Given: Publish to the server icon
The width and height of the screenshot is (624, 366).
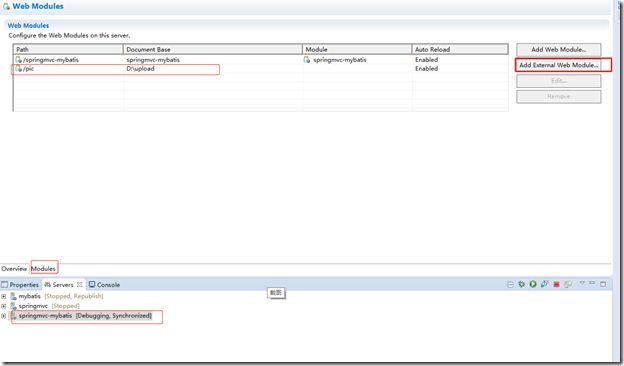Looking at the screenshot, I should click(x=568, y=284).
